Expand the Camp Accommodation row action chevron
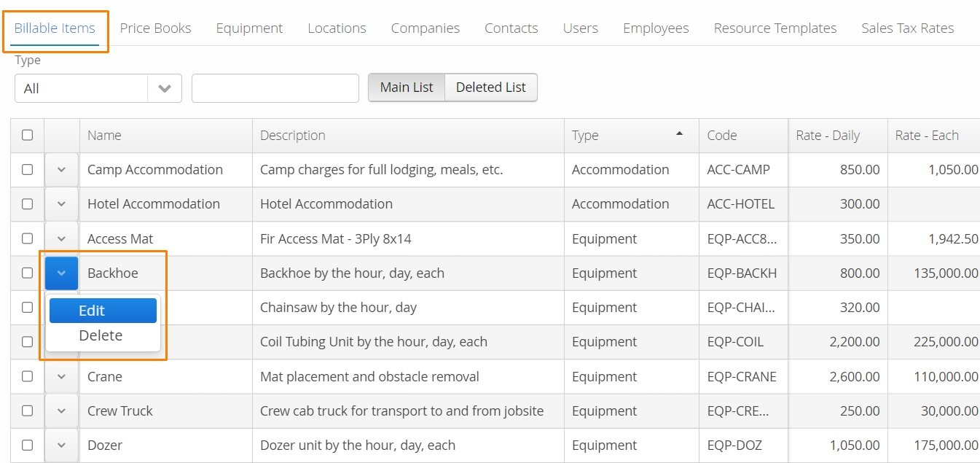Viewport: 980px width, 463px height. [61, 170]
